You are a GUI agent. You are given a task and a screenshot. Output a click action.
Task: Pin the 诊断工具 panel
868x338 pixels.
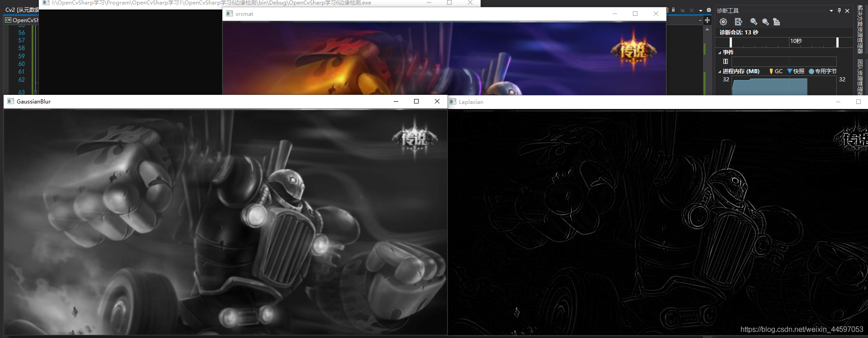coord(839,10)
